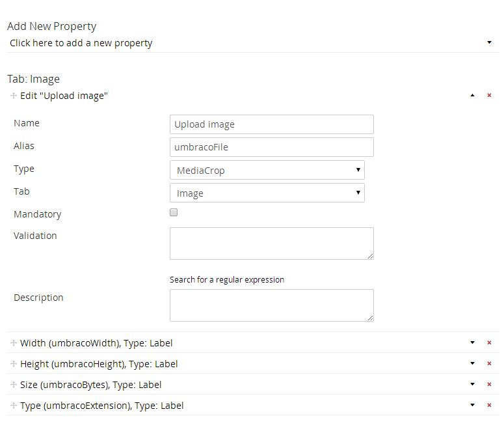Expand the Width (umbracoWidth) property
Image resolution: width=504 pixels, height=431 pixels.
(473, 342)
